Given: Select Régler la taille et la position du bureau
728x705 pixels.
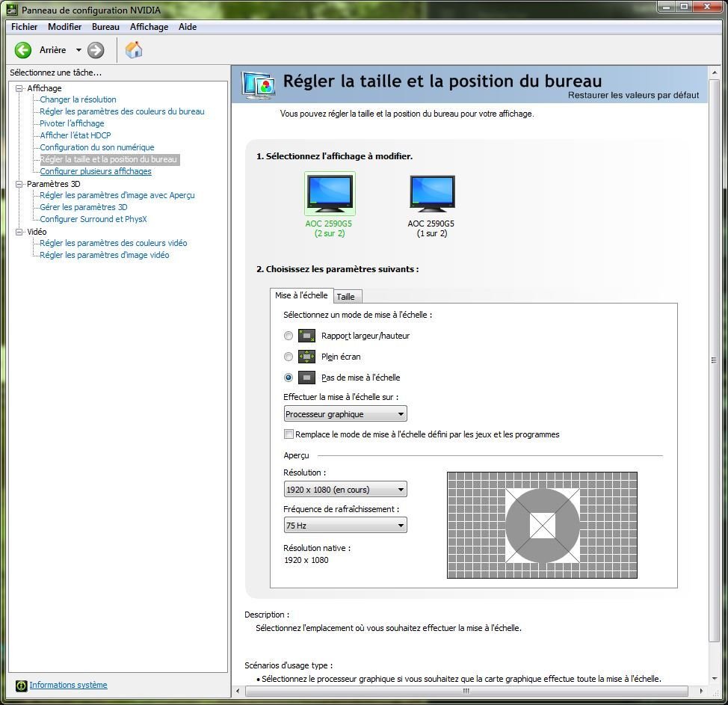Looking at the screenshot, I should (x=108, y=159).
